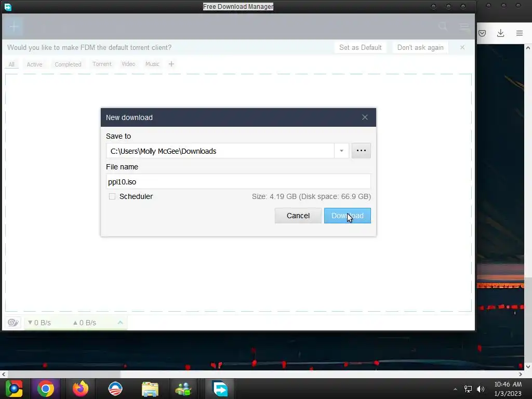Close the New download dialog

365,117
